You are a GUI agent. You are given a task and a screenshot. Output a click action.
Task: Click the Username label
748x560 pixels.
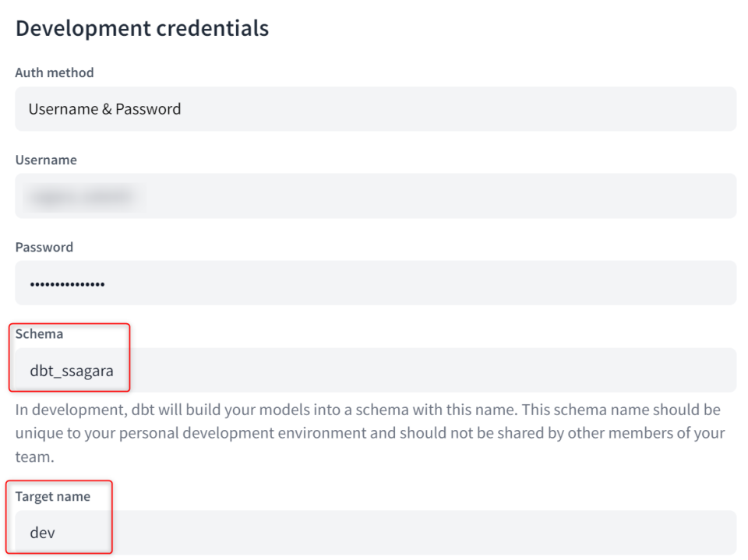pos(46,160)
